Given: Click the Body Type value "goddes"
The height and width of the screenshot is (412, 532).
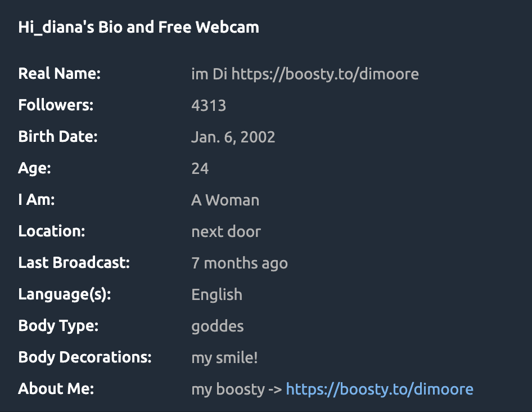Looking at the screenshot, I should [217, 326].
